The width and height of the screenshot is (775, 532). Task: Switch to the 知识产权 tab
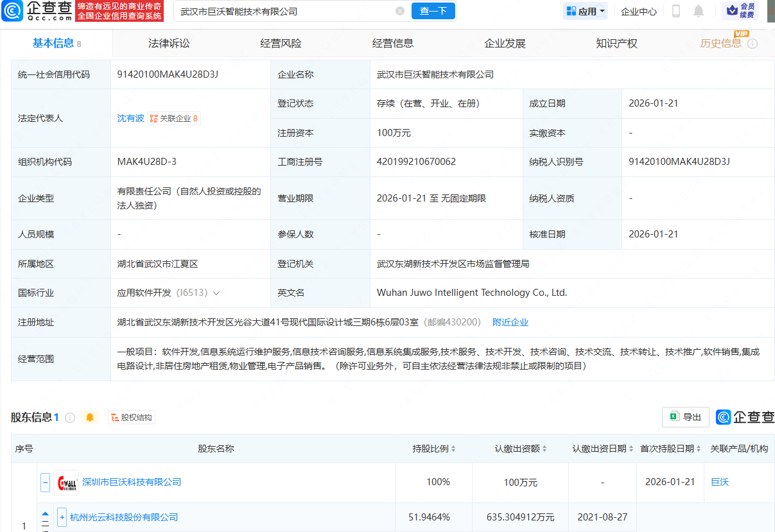click(x=616, y=44)
